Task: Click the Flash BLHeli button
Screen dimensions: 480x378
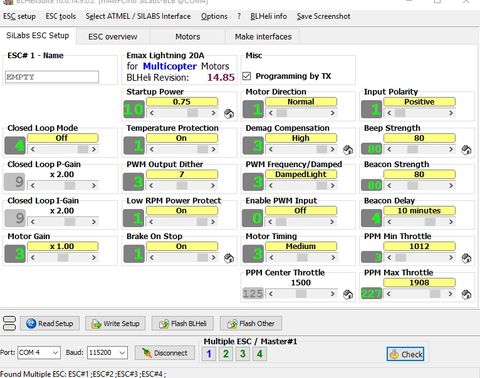Action: coord(183,323)
